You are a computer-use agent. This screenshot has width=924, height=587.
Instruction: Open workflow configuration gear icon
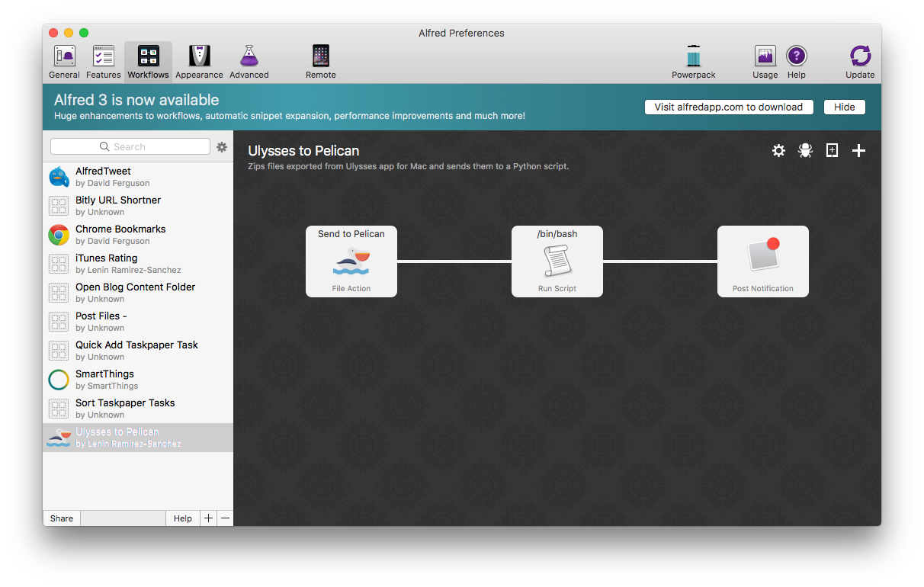click(778, 151)
